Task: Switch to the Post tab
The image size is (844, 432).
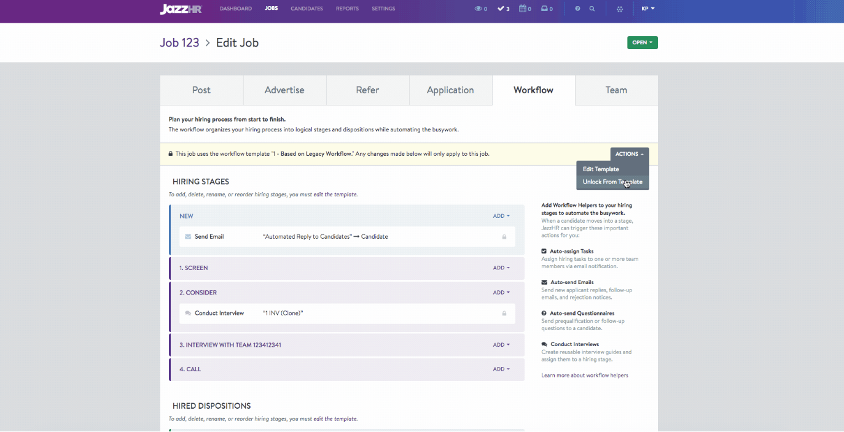Action: pyautogui.click(x=201, y=90)
